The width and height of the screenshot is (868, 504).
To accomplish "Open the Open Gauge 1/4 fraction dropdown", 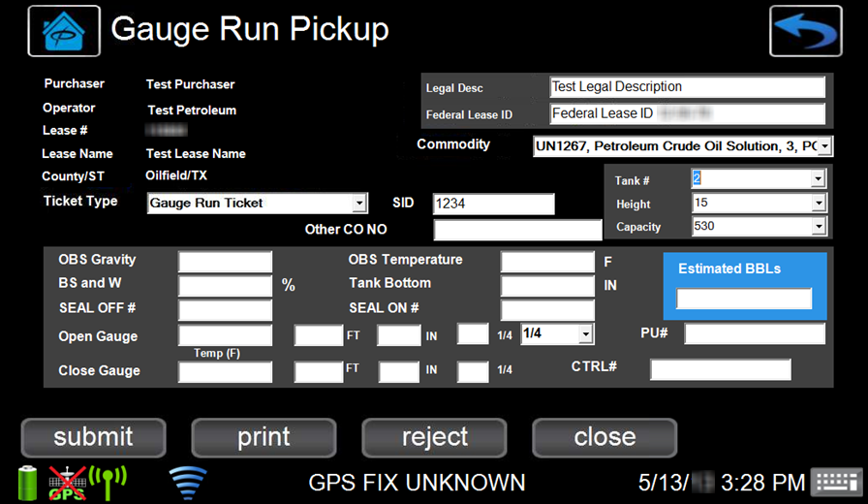I will coord(586,334).
